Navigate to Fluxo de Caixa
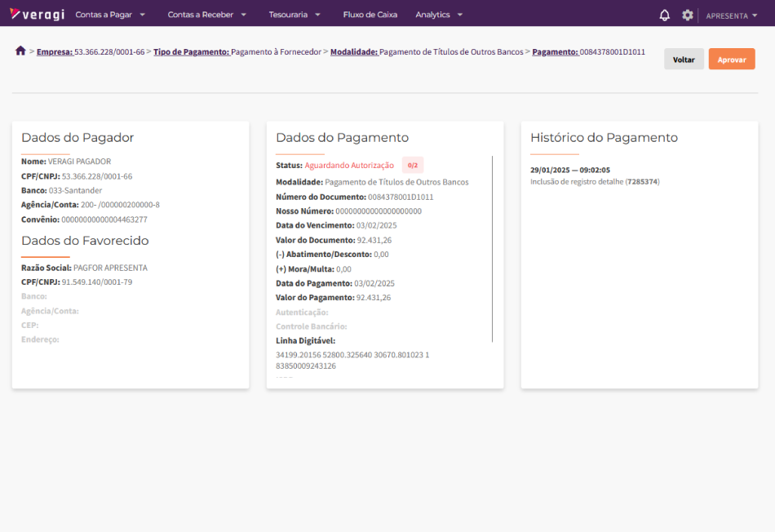 click(x=371, y=15)
